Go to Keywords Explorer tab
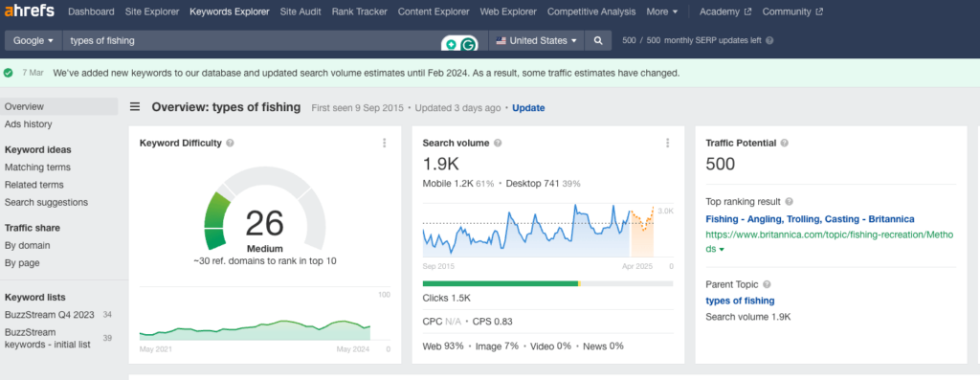980x380 pixels. (230, 11)
